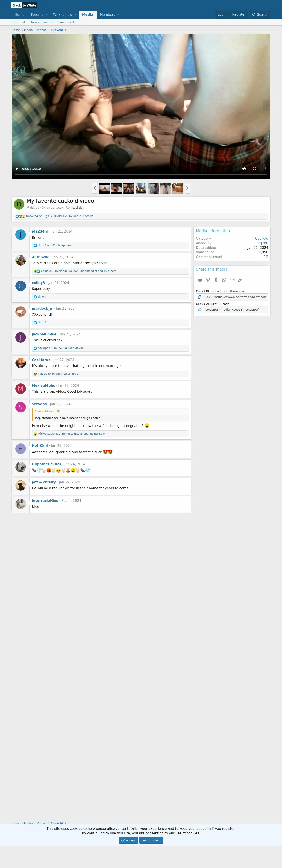Open the Media tab in navigation

click(88, 15)
